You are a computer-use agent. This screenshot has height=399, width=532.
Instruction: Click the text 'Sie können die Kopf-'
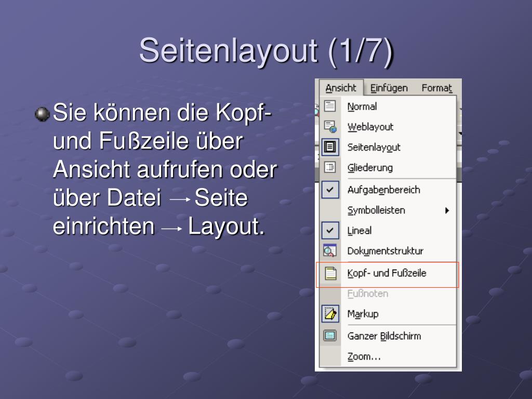coord(163,113)
